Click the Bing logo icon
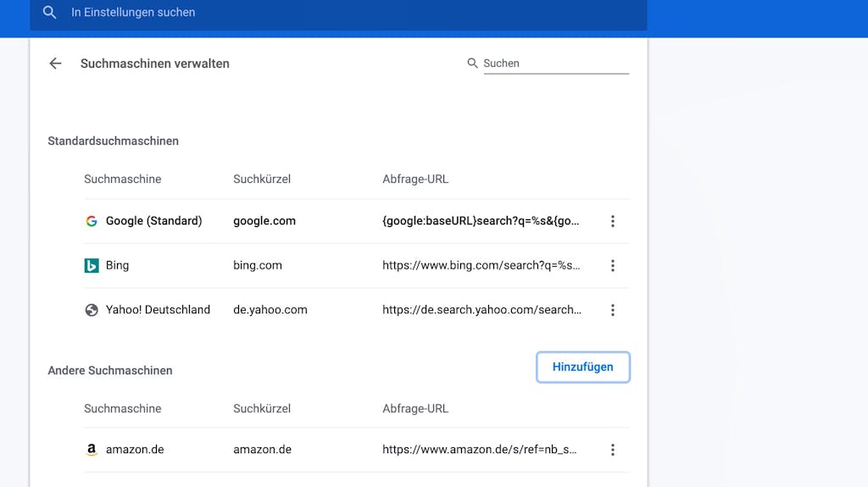This screenshot has height=487, width=868. [92, 266]
